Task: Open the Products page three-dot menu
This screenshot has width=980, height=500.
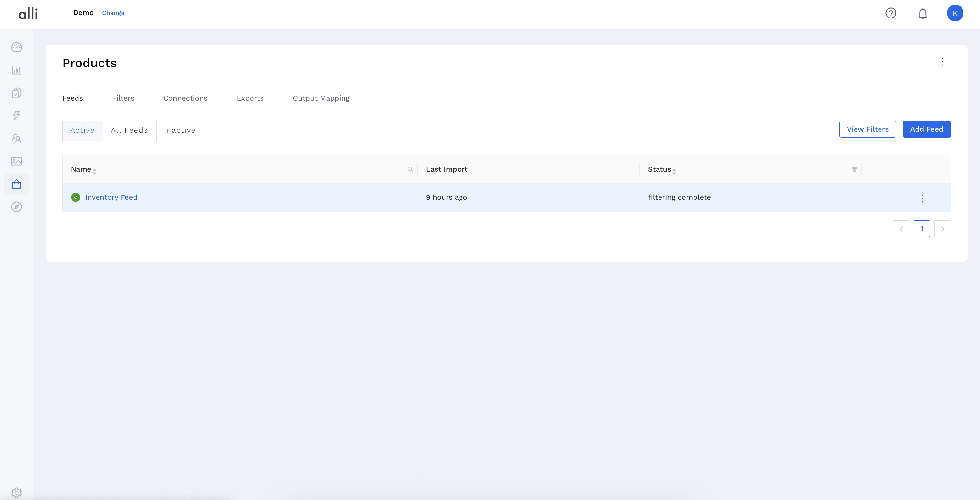Action: pos(942,62)
